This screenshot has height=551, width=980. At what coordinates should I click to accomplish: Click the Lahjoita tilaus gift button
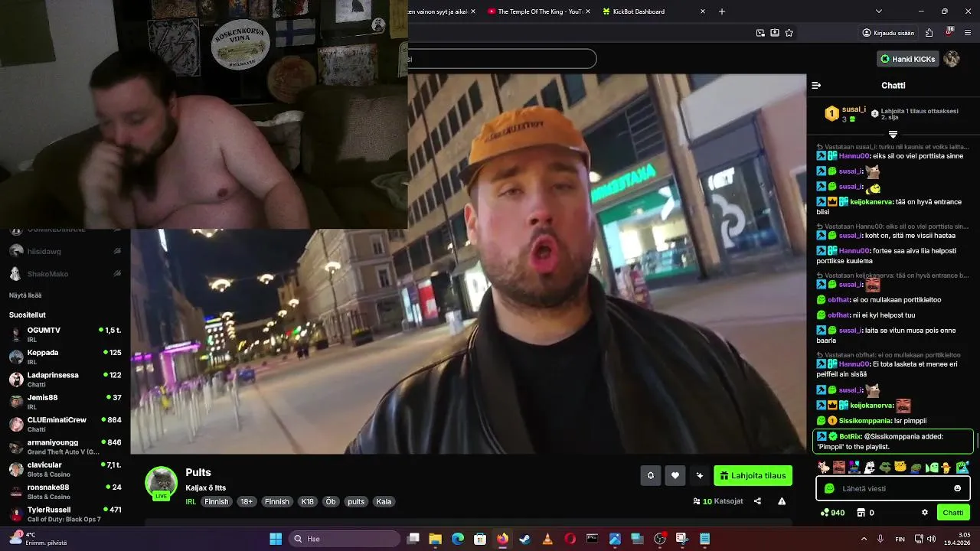[753, 475]
